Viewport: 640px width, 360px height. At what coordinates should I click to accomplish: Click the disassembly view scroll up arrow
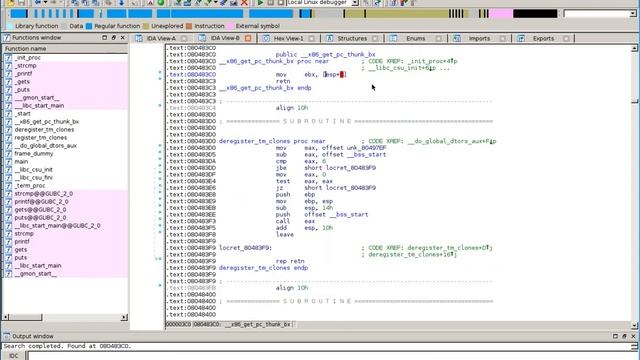[x=634, y=48]
